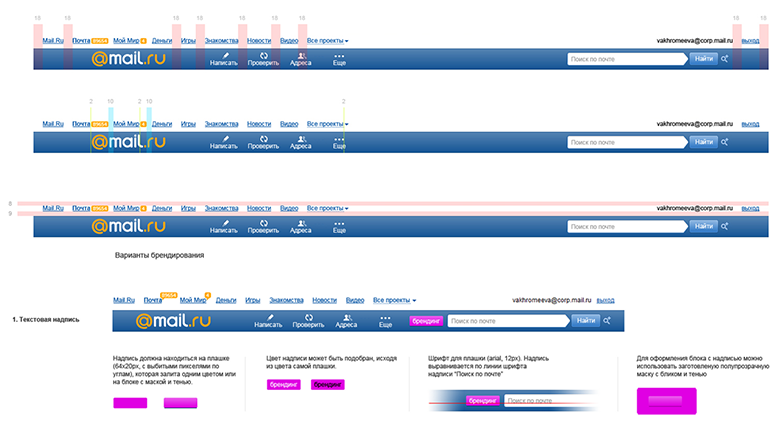
Task: Click Найти button in header under horizontal pink stripes
Action: click(x=703, y=226)
